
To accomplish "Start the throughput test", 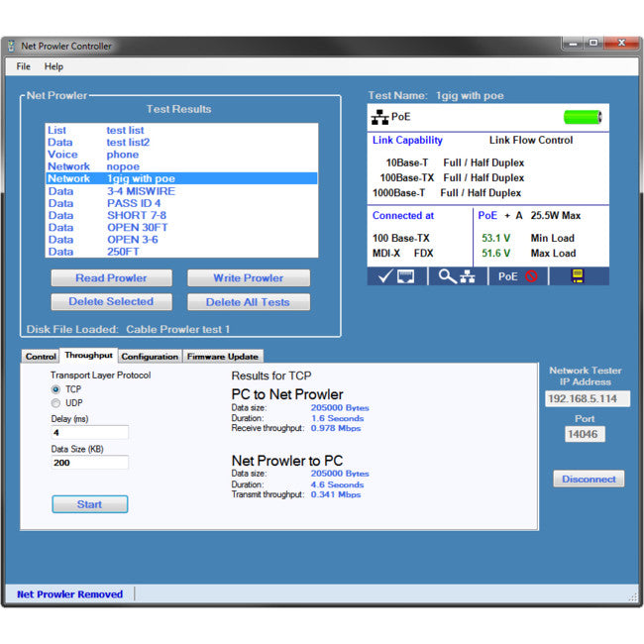I will (x=89, y=504).
